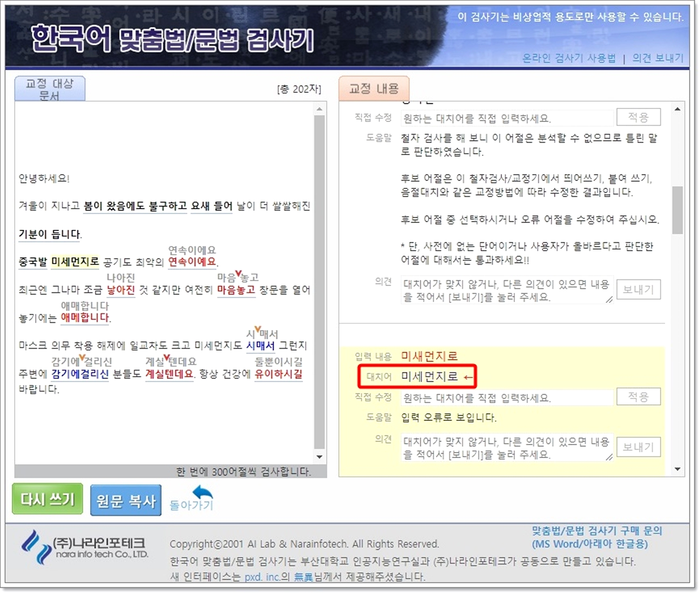This screenshot has height=593, width=700.
Task: Select the 교정 대상 문서 tab
Action: click(50, 89)
